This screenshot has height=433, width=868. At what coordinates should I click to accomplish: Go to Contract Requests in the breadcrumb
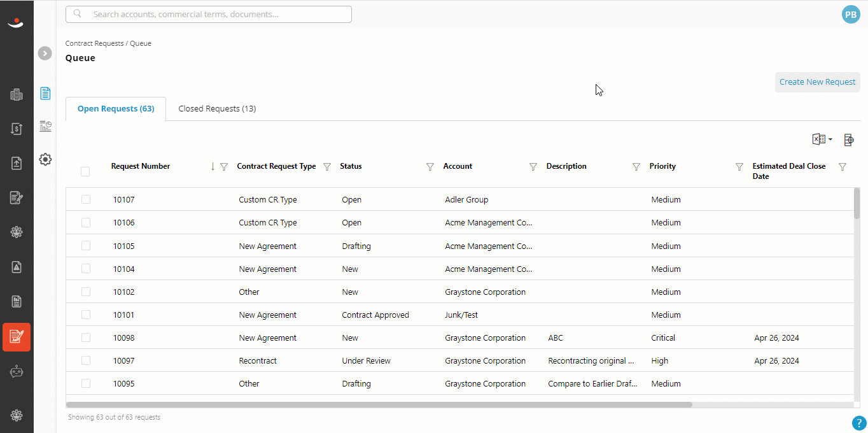[94, 43]
